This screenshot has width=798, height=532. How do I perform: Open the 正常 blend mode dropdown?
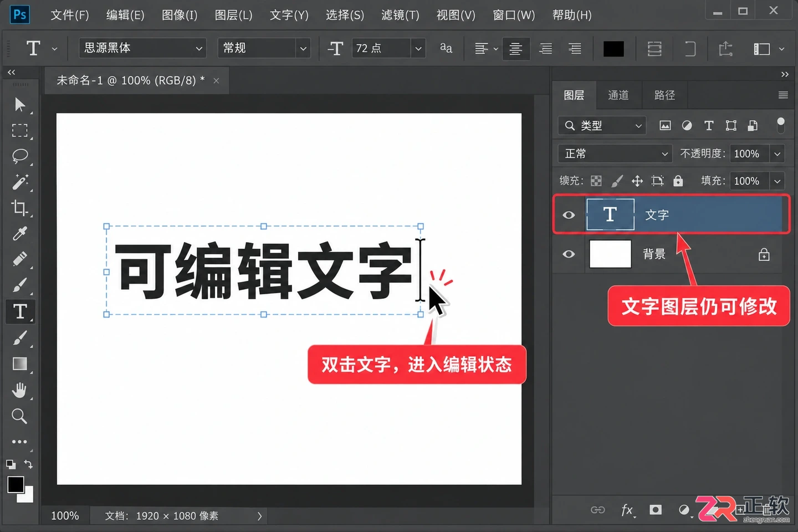[x=615, y=154]
